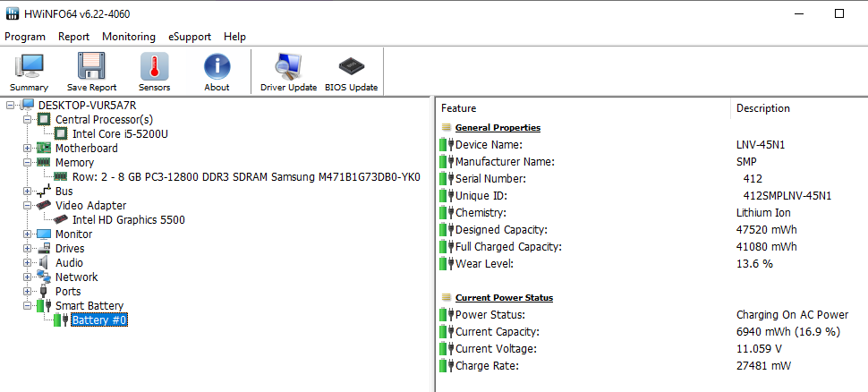Viewport: 868px width, 392px height.
Task: Click the Audio speaker icon
Action: point(43,263)
